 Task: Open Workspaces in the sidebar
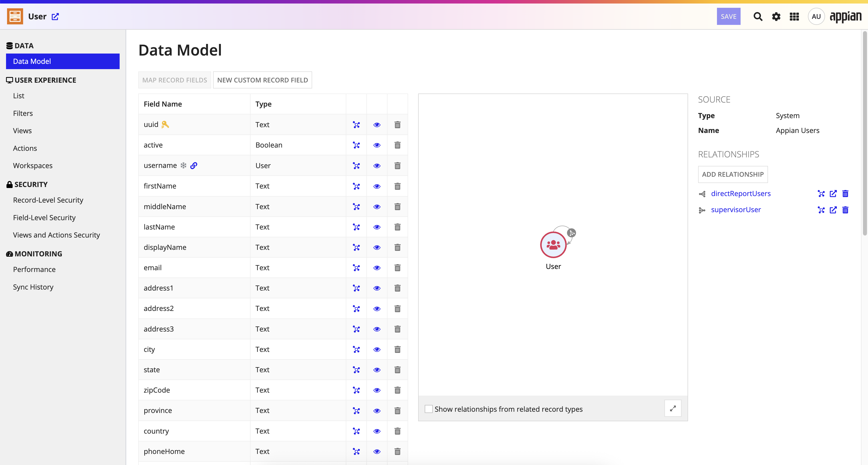tap(33, 166)
